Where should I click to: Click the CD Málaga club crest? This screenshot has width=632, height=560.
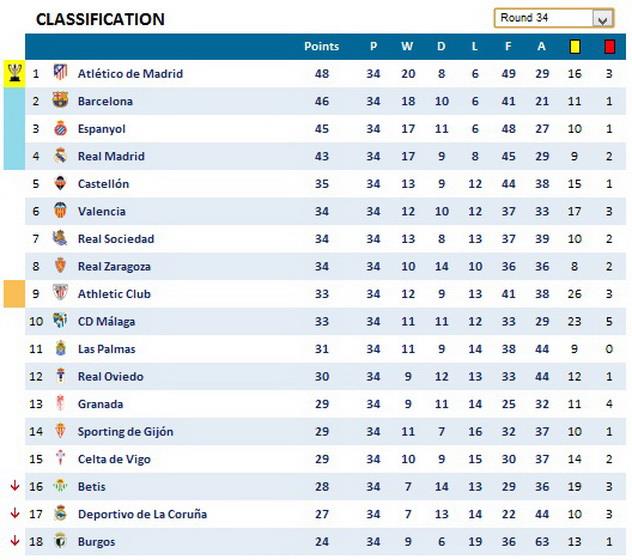60,321
